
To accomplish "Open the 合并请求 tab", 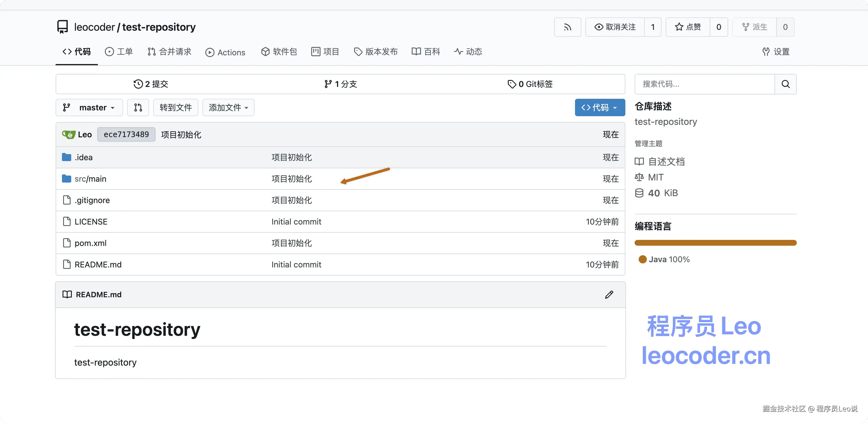I will tap(169, 52).
